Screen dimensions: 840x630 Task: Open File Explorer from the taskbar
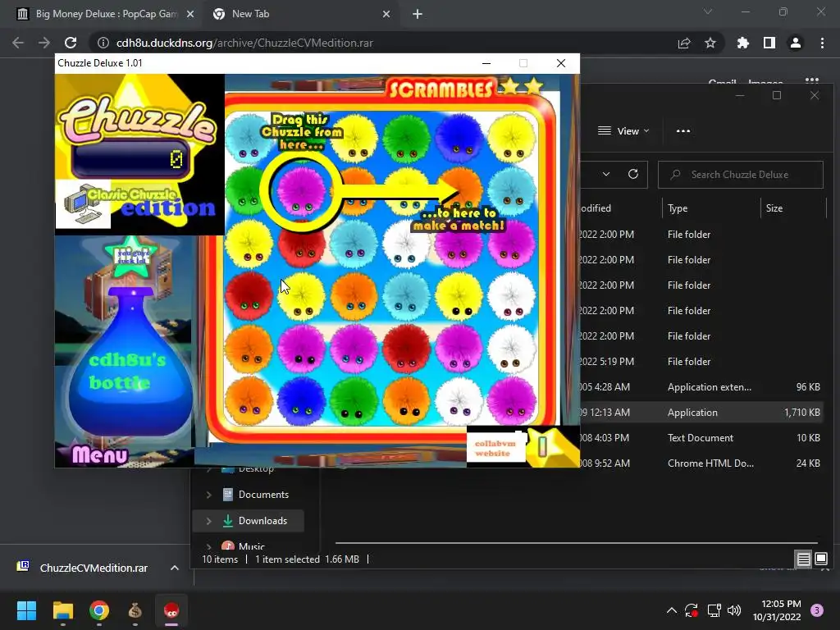pos(62,610)
